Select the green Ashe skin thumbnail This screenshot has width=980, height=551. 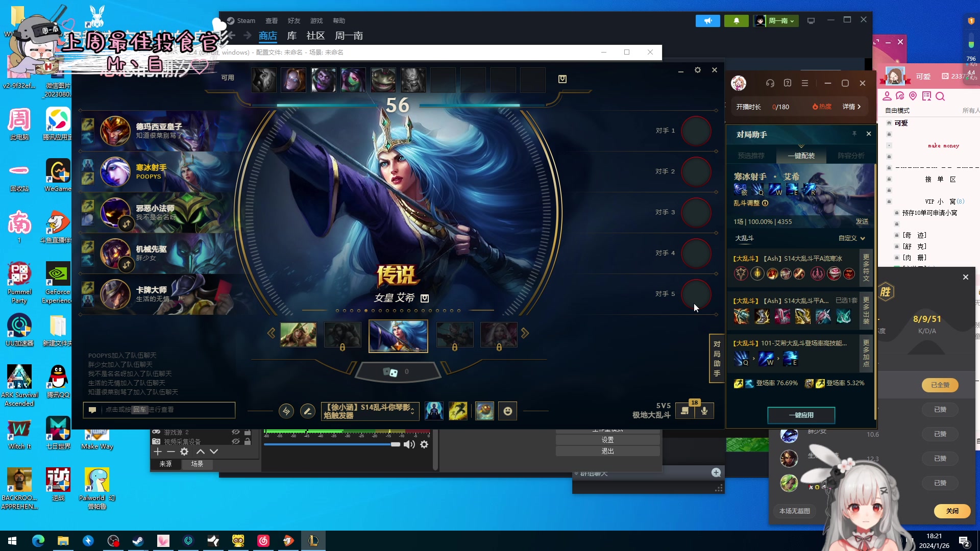pyautogui.click(x=299, y=335)
